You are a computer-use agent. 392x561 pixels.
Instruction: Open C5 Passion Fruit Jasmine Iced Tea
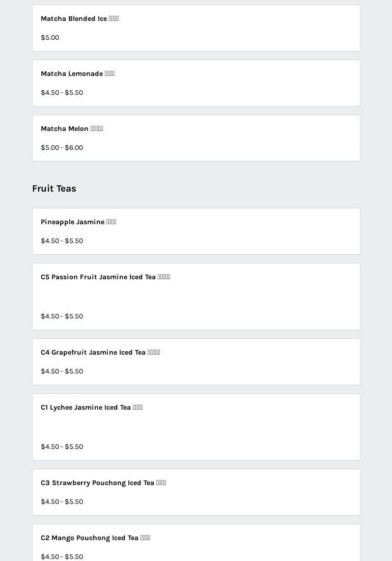[x=105, y=277]
